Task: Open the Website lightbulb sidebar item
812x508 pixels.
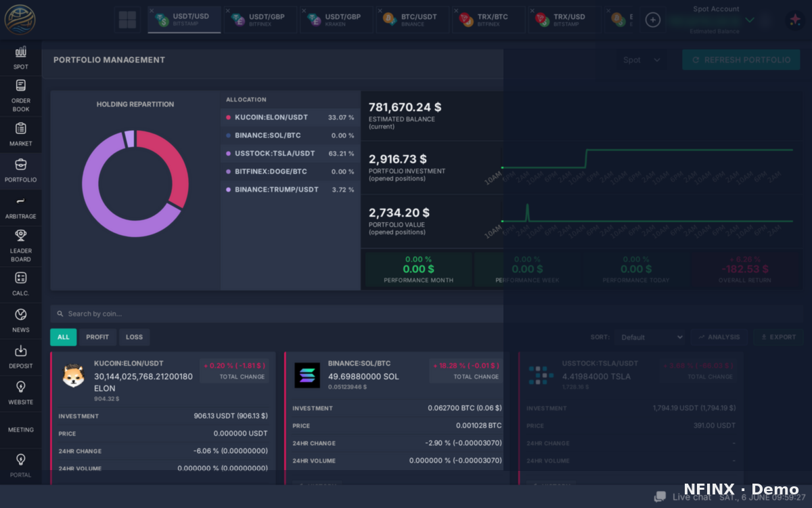Action: 20,393
